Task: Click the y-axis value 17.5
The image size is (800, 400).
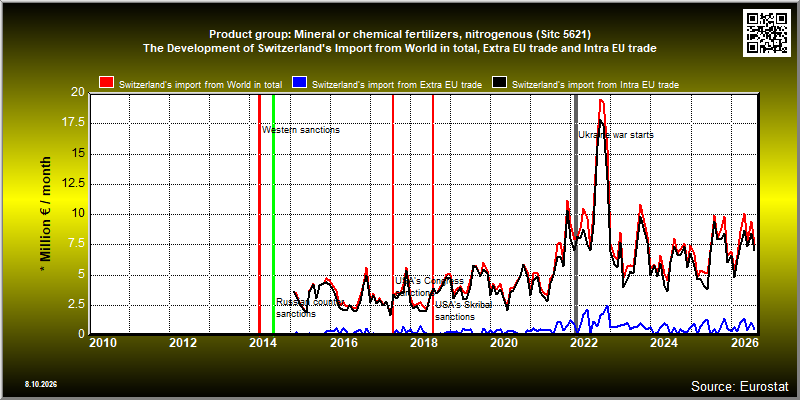Action: pos(74,123)
